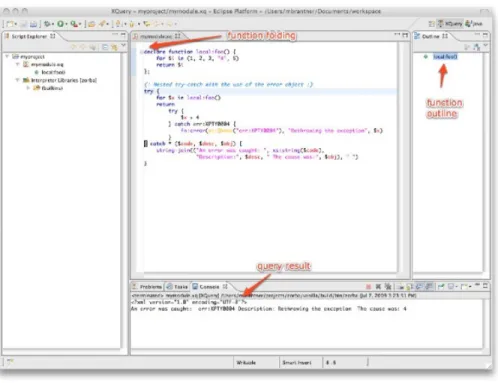Toggle Show Console on Standard Error change
This screenshot has width=498, height=383.
click(x=429, y=286)
